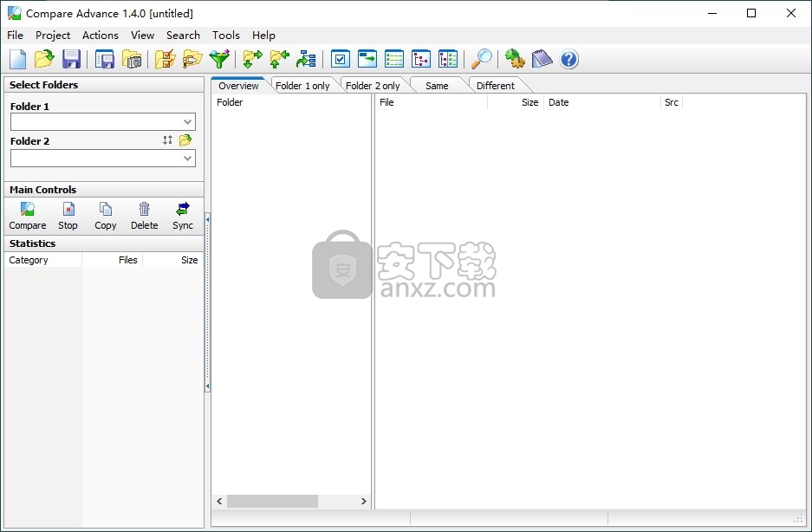This screenshot has height=532, width=812.
Task: Open settings with green gear icon
Action: point(515,59)
